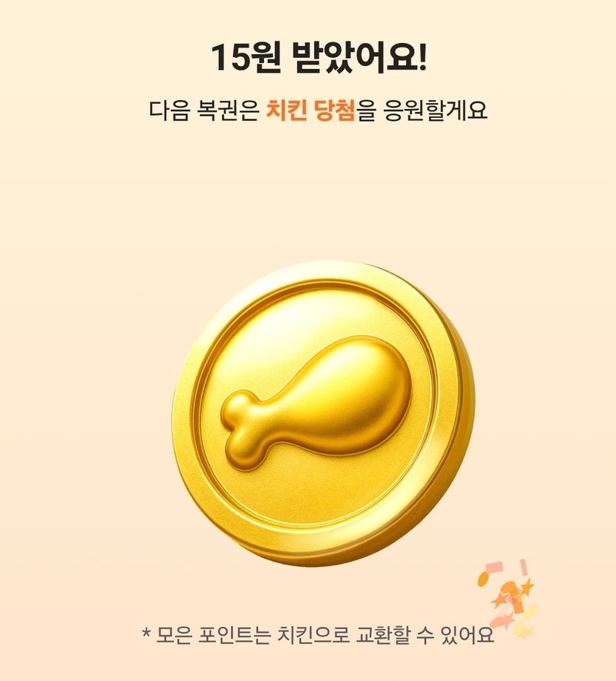This screenshot has width=616, height=681.
Task: Click the "모은 포인트는" footnote text
Action: (213, 636)
